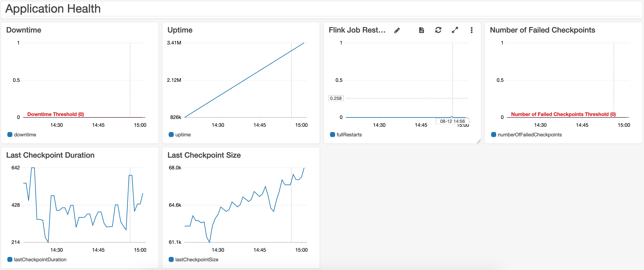The image size is (644, 270).
Task: Click the Number of Failed Checkpoints title
Action: click(x=542, y=30)
